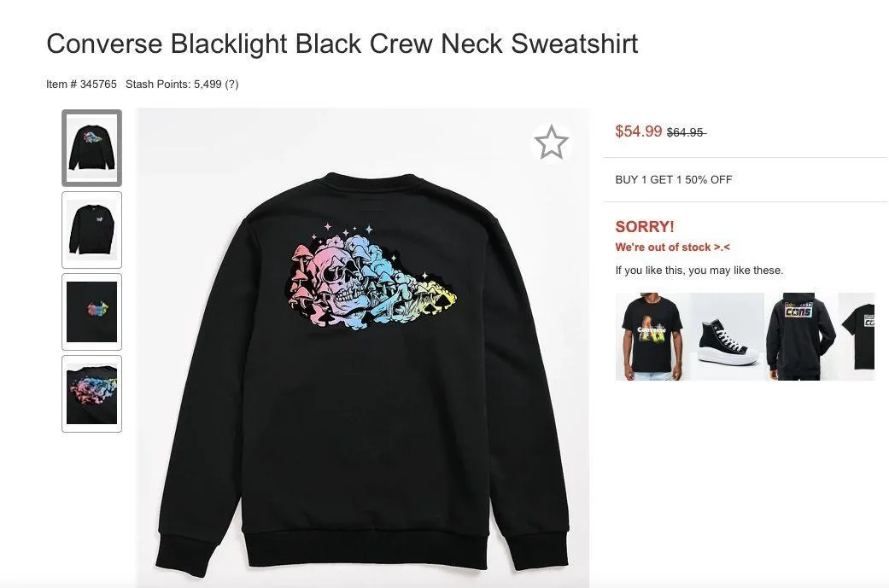Click the 'you may like these' text
Image resolution: width=889 pixels, height=588 pixels.
tap(699, 270)
